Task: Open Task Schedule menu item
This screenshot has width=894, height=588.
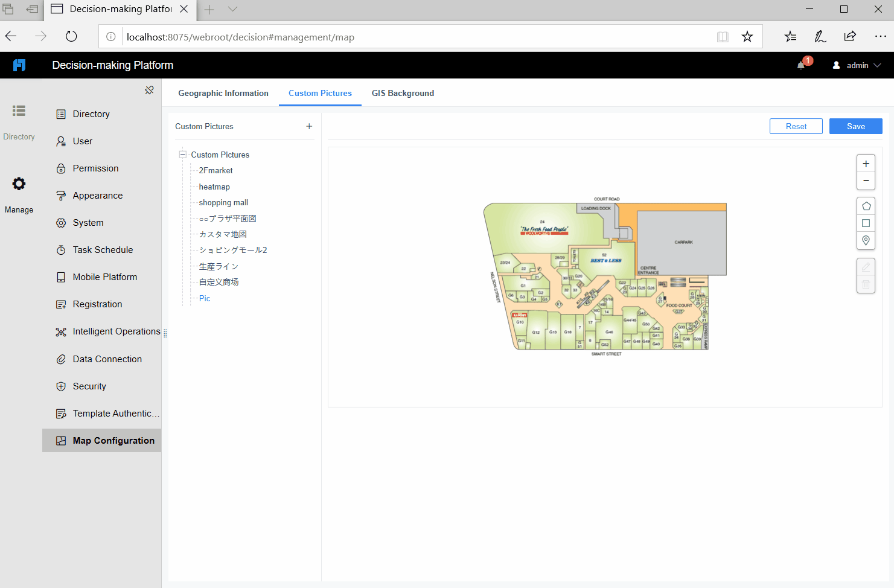Action: point(102,250)
